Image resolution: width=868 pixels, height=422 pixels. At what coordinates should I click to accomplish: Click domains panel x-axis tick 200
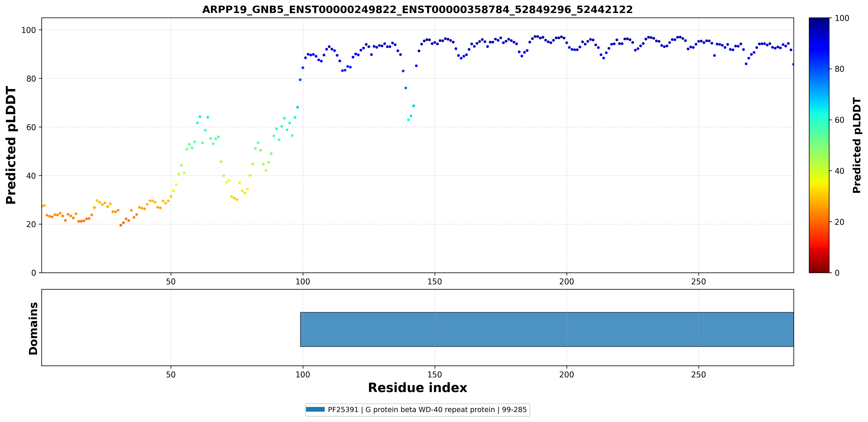[566, 375]
